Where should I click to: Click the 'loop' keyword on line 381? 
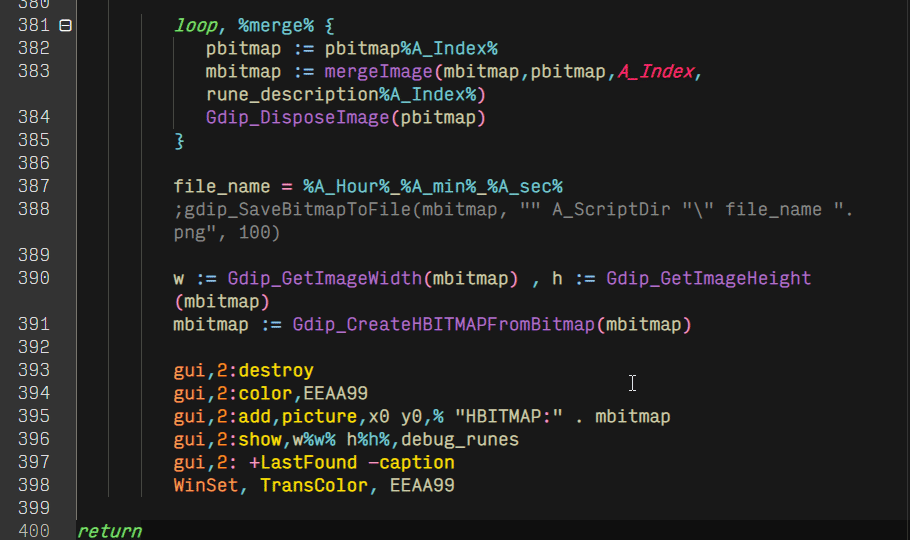[196, 26]
